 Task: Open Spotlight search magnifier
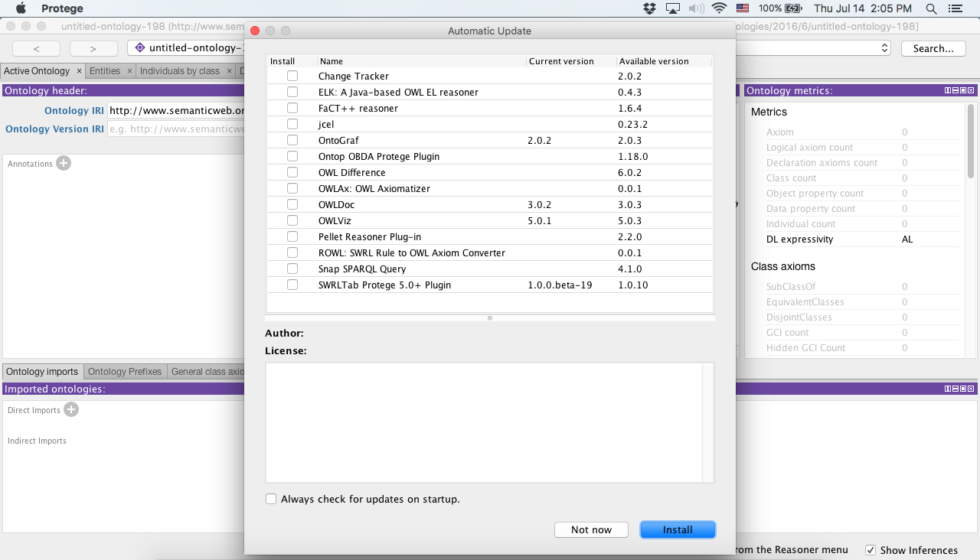click(x=931, y=8)
